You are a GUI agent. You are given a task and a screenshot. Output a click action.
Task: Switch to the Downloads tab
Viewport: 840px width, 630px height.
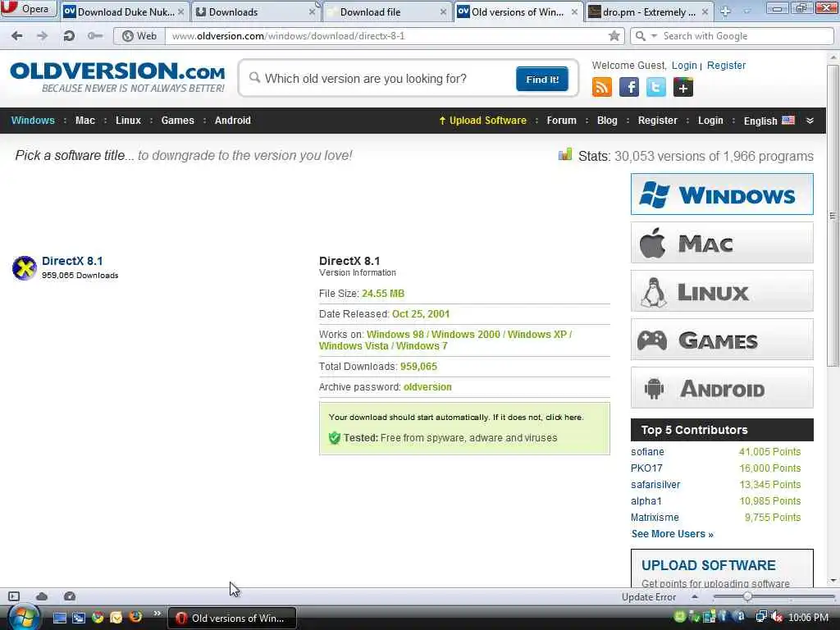pyautogui.click(x=255, y=11)
